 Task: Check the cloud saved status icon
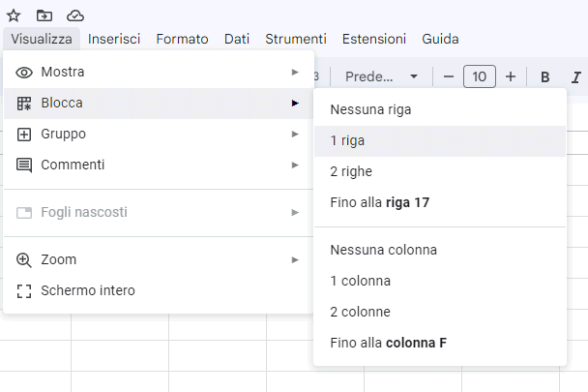pos(75,15)
